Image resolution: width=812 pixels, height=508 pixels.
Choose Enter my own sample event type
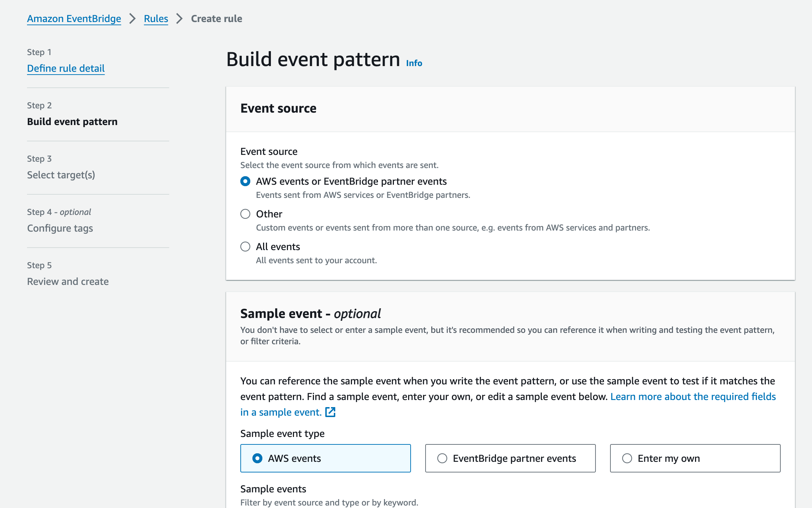coord(695,458)
